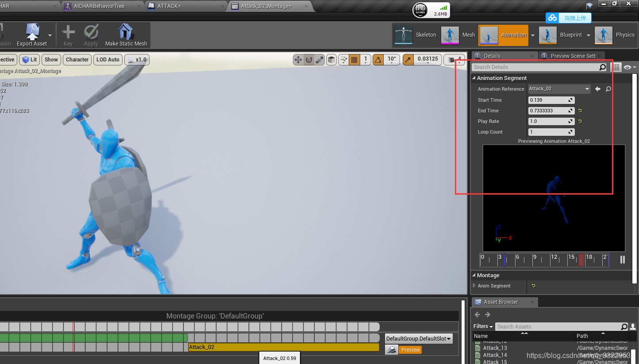
Task: Click the orange Preview slot button
Action: 411,350
